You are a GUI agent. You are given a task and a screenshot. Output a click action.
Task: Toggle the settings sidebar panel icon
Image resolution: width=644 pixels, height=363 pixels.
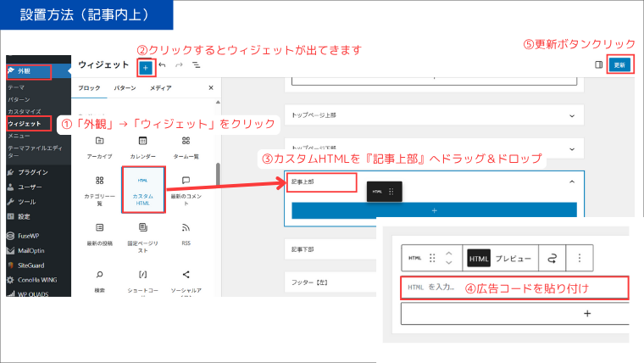pos(599,64)
